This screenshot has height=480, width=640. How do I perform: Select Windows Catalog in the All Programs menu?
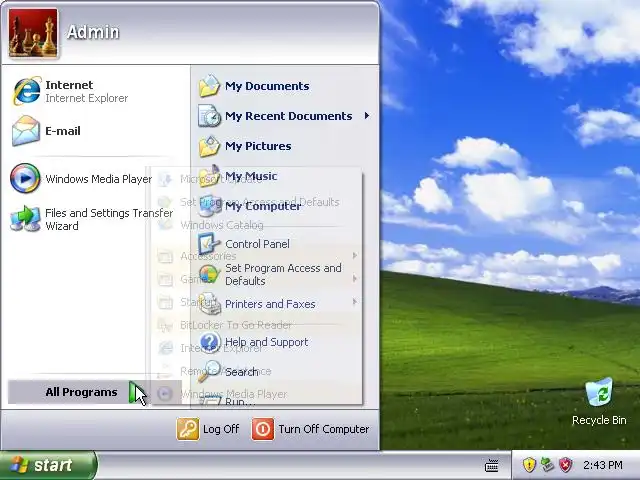(257, 225)
